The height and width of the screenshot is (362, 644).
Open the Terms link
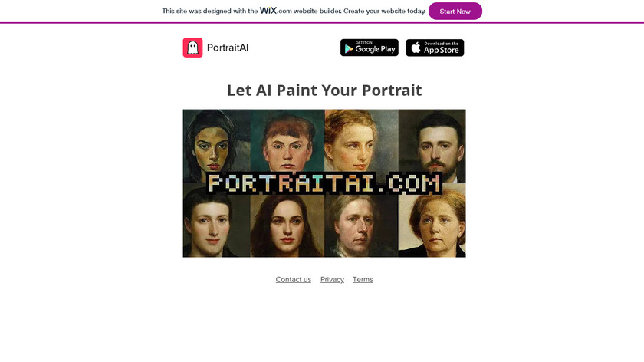(363, 279)
